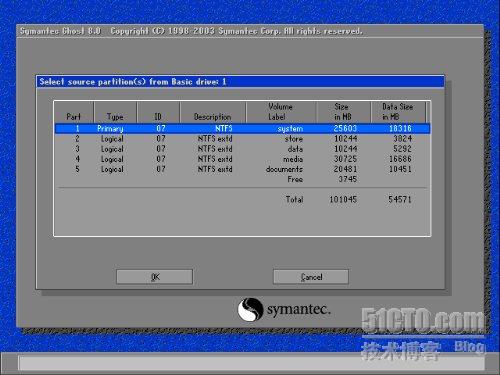Select the 'documents' volume label partition
The width and height of the screenshot is (500, 375).
point(243,169)
